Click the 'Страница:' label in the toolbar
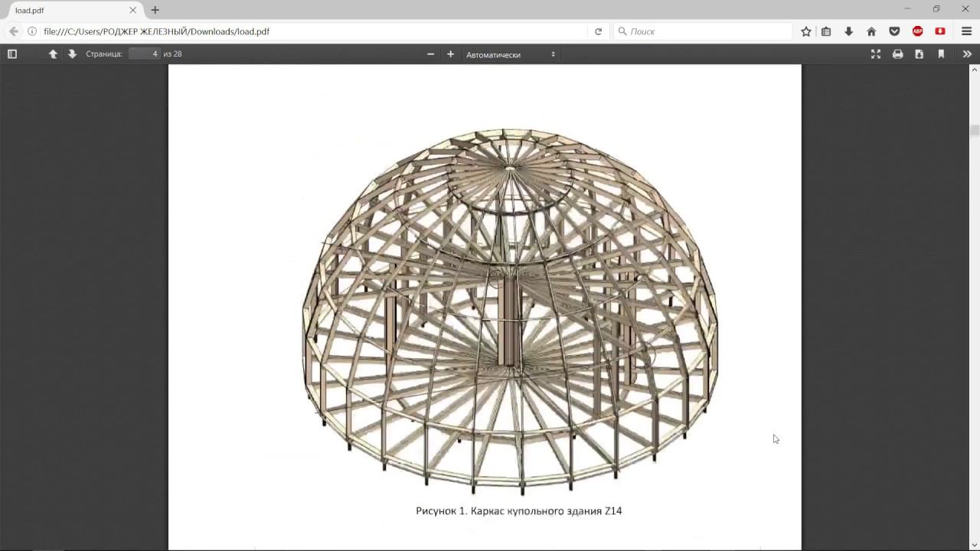 pyautogui.click(x=104, y=54)
